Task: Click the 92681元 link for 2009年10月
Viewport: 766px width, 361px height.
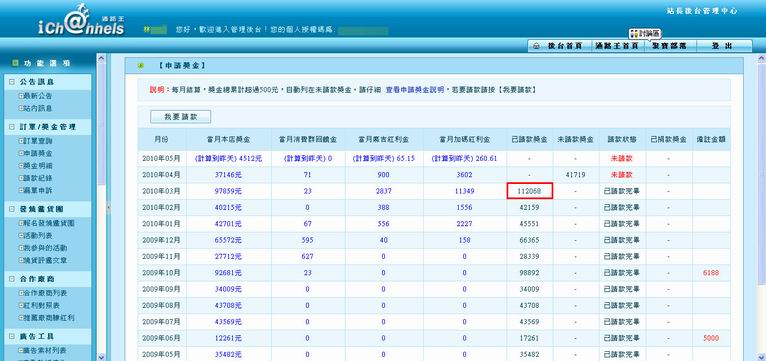Action: tap(228, 273)
